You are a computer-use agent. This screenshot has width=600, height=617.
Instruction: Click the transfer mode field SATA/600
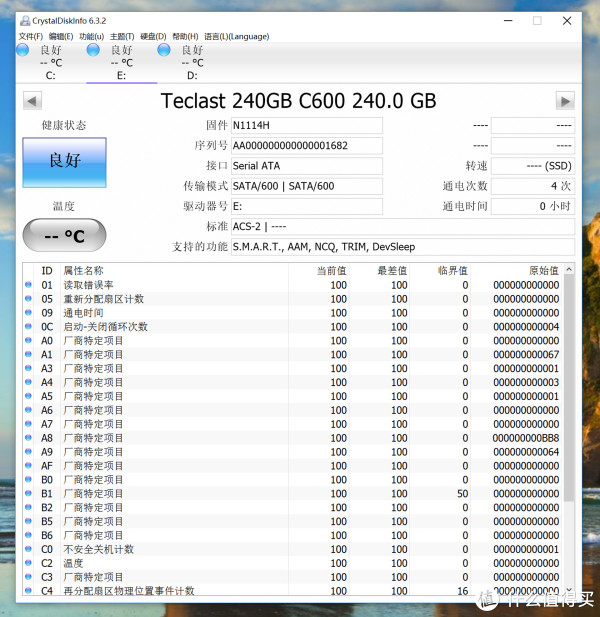307,186
